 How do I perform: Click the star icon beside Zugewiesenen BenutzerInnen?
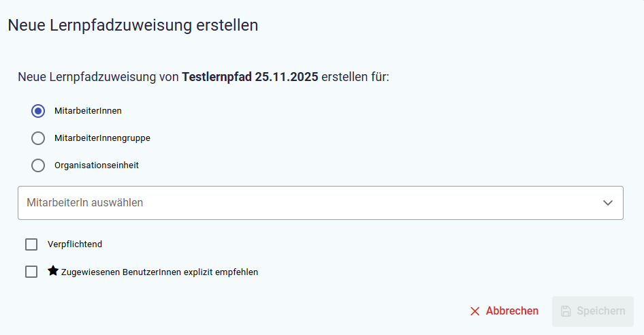(53, 271)
